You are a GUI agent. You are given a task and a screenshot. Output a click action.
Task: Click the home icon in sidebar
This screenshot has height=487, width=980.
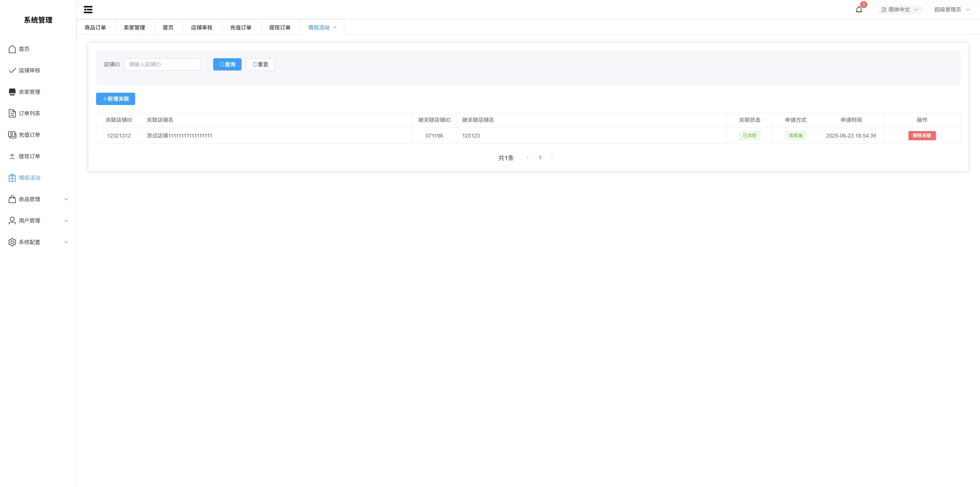point(12,49)
